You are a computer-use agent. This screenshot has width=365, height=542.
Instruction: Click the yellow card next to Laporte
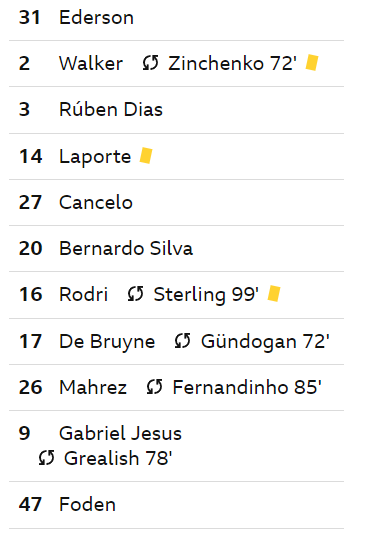point(146,156)
